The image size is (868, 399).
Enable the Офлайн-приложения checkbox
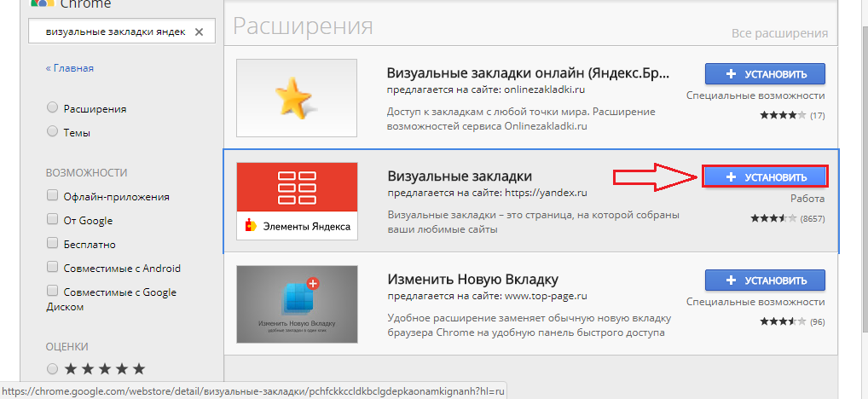pos(53,196)
